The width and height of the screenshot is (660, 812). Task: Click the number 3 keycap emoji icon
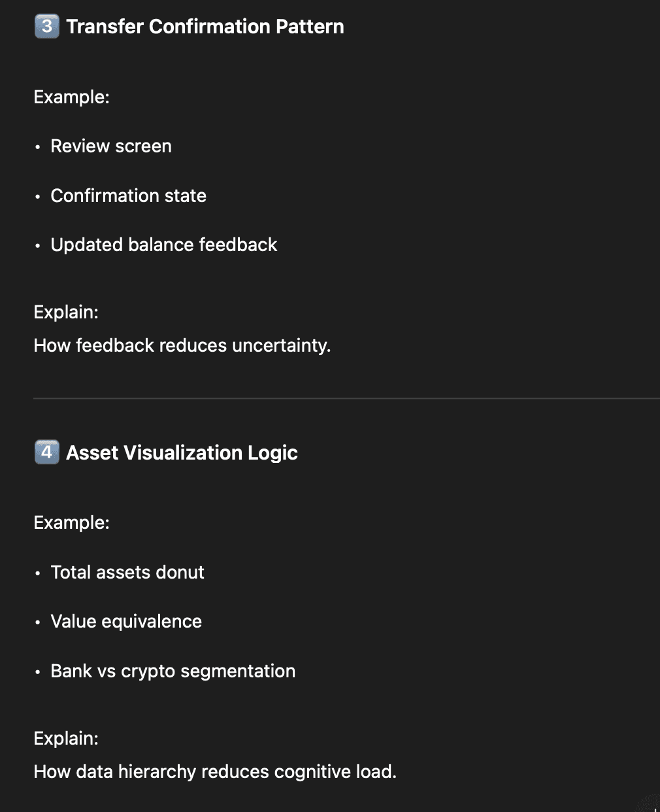[x=46, y=26]
